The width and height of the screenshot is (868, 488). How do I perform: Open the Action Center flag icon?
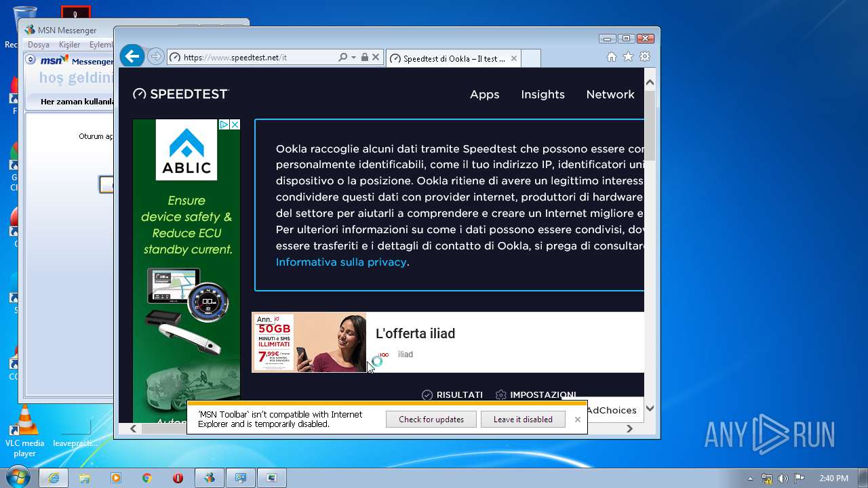click(800, 479)
